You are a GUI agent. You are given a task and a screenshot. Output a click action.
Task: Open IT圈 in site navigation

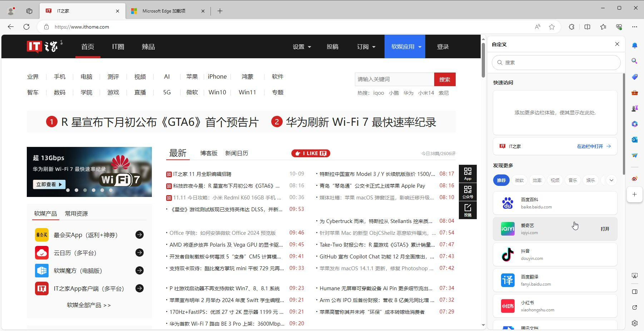pos(118,47)
